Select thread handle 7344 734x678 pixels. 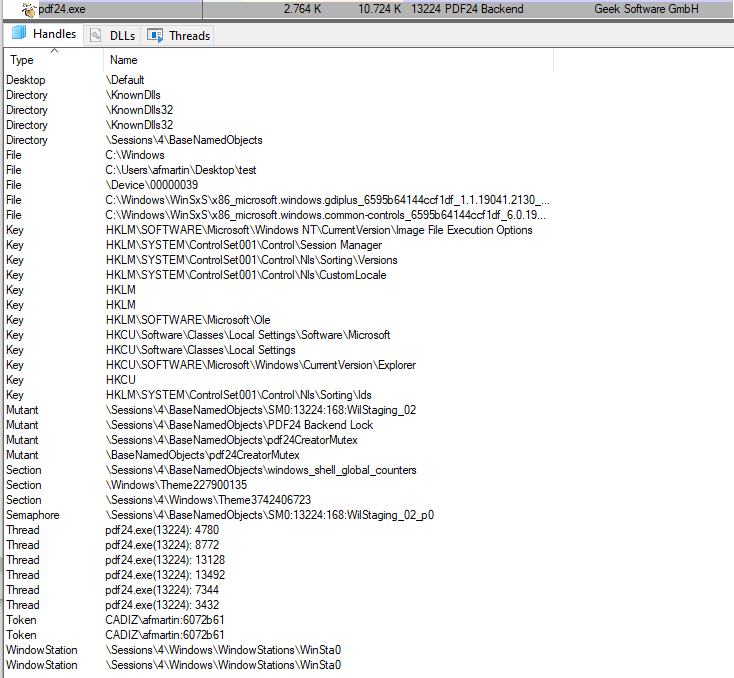tap(162, 590)
